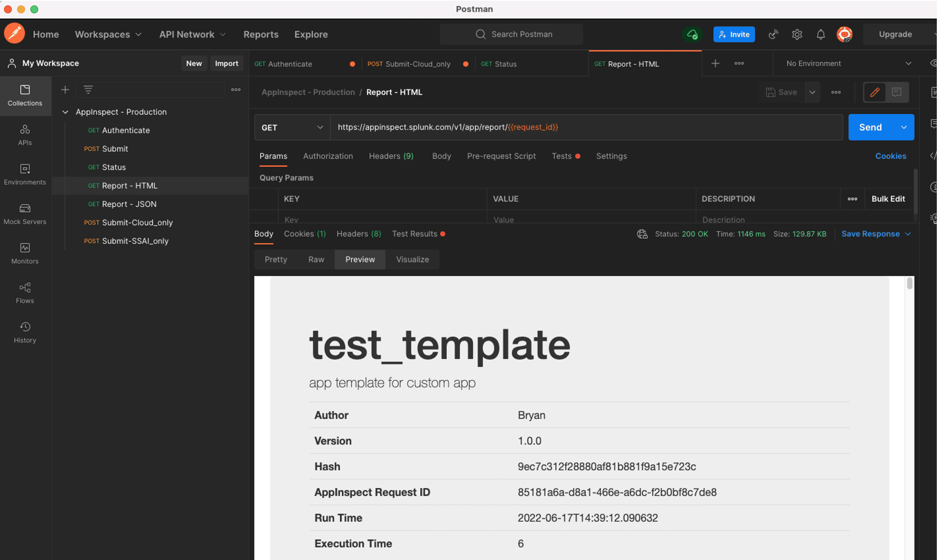
Task: Open the Environments sidebar panel
Action: pyautogui.click(x=25, y=174)
